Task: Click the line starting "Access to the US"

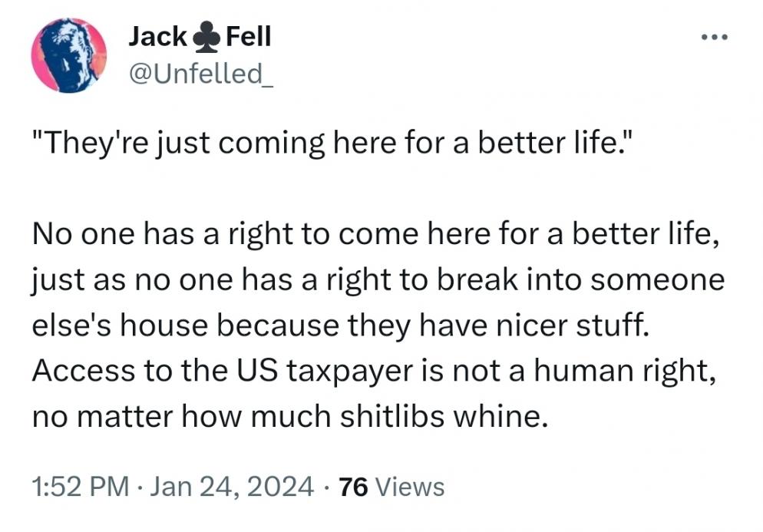Action: (374, 372)
